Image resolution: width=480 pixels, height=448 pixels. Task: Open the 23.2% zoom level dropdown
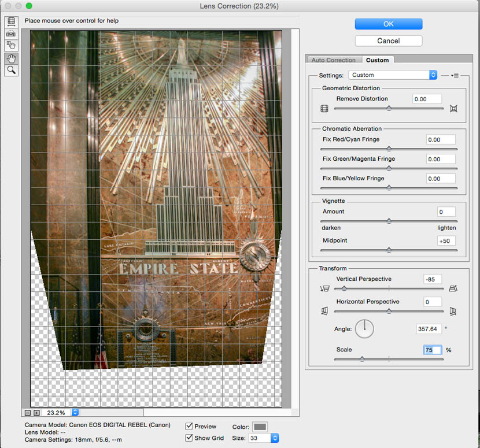click(x=75, y=413)
